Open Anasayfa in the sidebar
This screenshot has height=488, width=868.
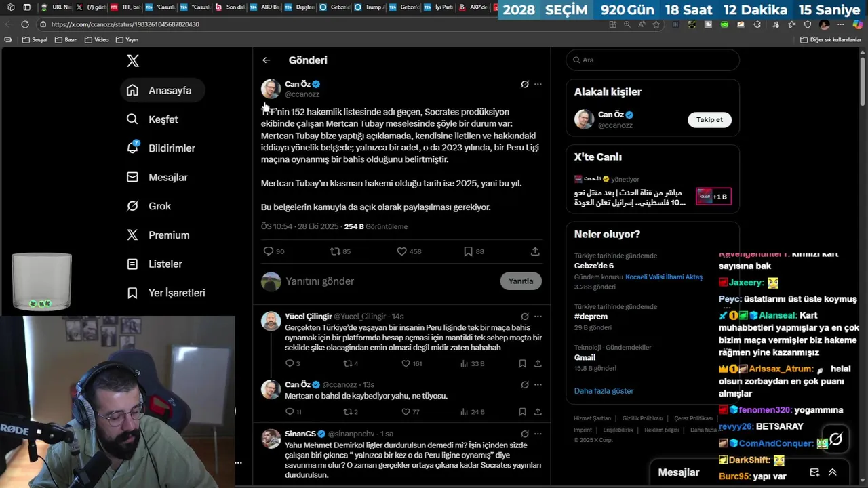coord(162,90)
